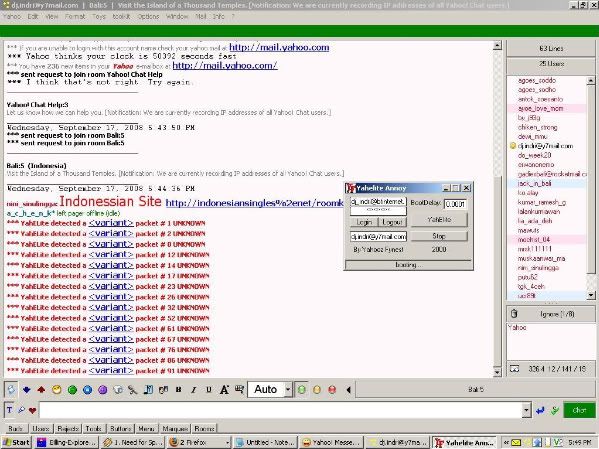Click the blue down-arrow toolbar icon
Viewport: 599px width, 449px height.
point(26,390)
